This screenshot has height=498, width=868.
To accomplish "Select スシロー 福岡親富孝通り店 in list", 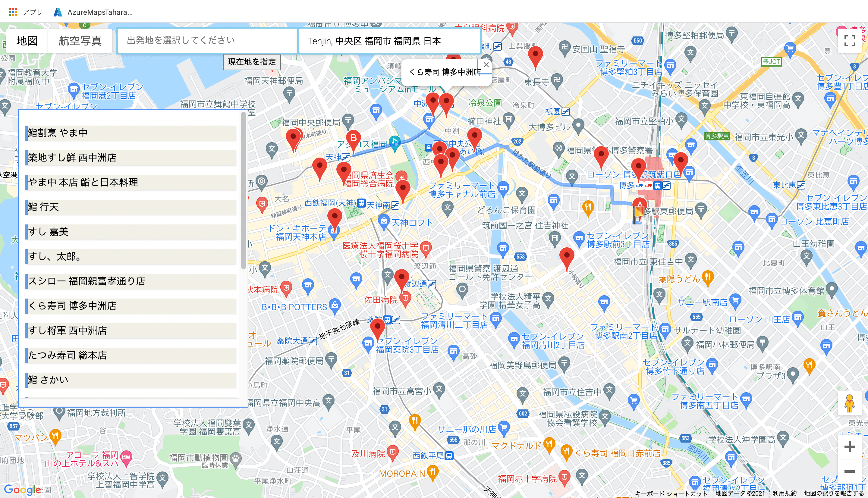I will [x=131, y=281].
